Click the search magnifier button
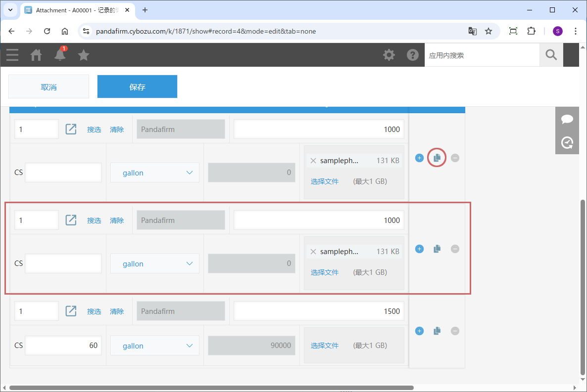The image size is (587, 392). pos(551,55)
